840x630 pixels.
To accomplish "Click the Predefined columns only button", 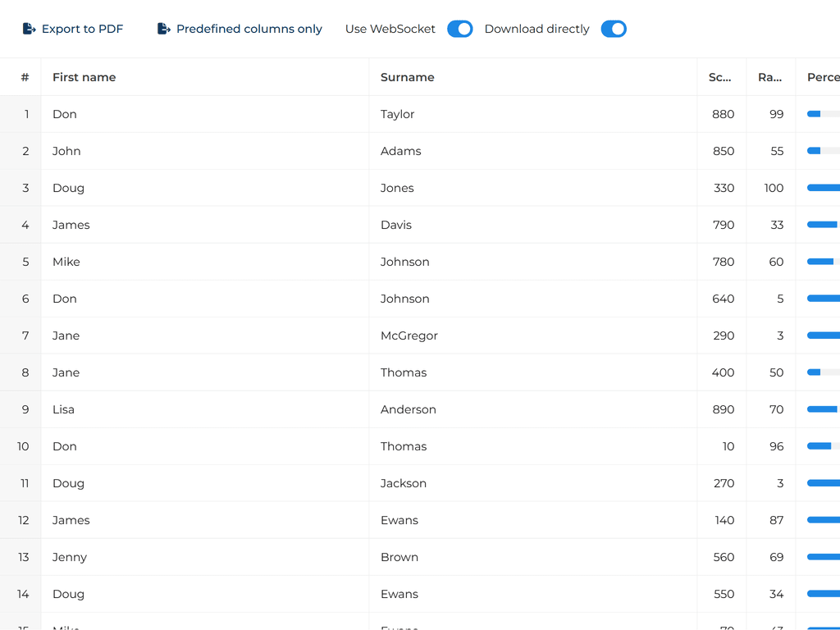I will 239,28.
